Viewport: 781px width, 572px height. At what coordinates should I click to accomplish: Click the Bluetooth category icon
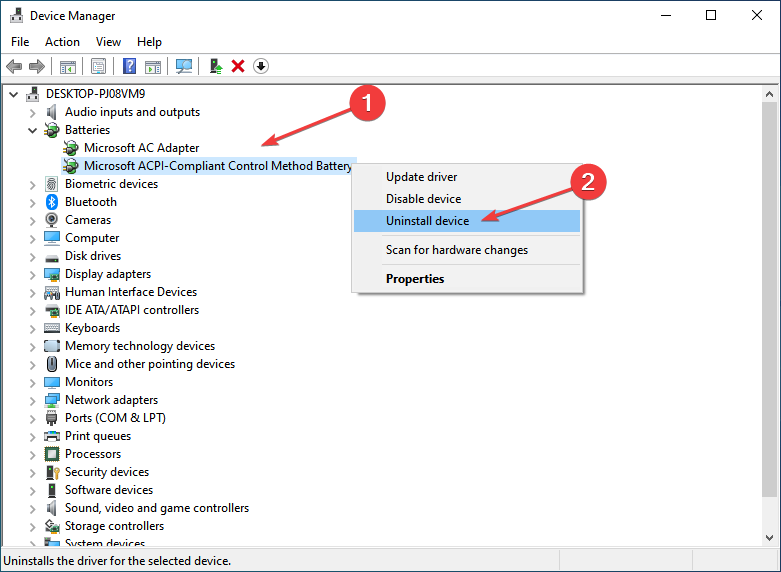point(52,202)
